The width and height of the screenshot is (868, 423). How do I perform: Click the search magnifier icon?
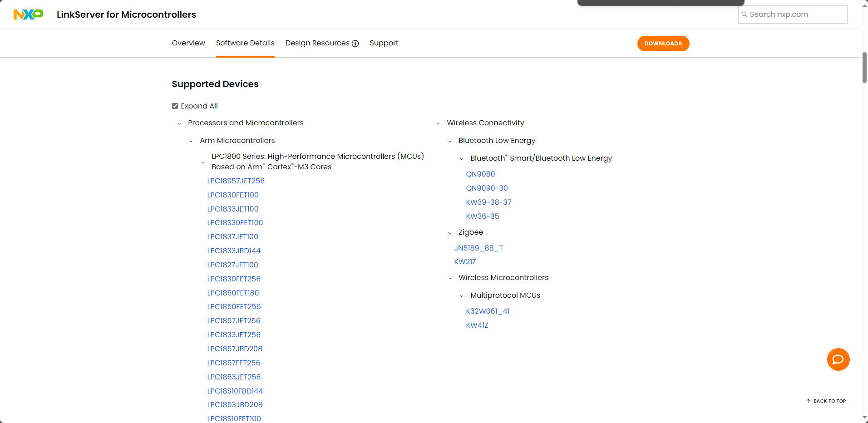(x=745, y=14)
